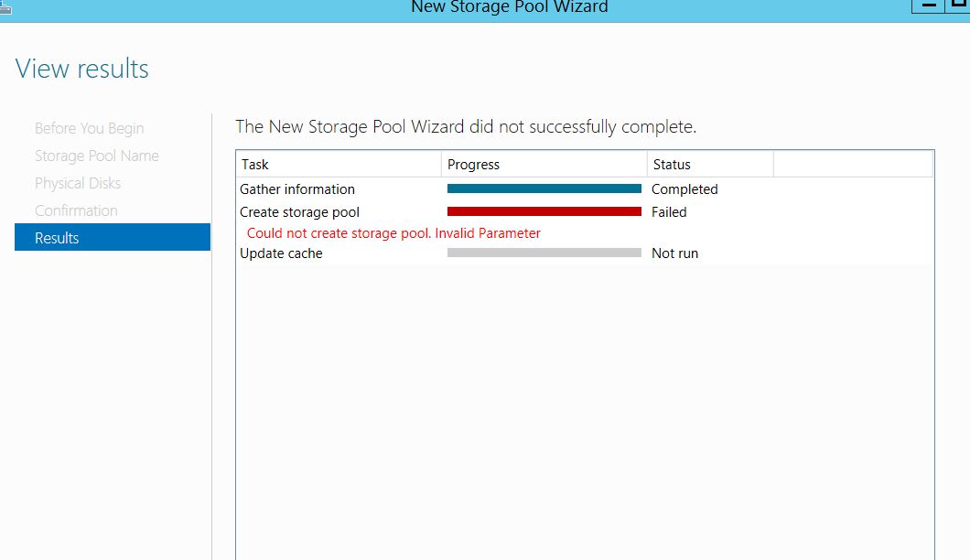Image resolution: width=970 pixels, height=560 pixels.
Task: Select the Update cache task row
Action: point(585,253)
